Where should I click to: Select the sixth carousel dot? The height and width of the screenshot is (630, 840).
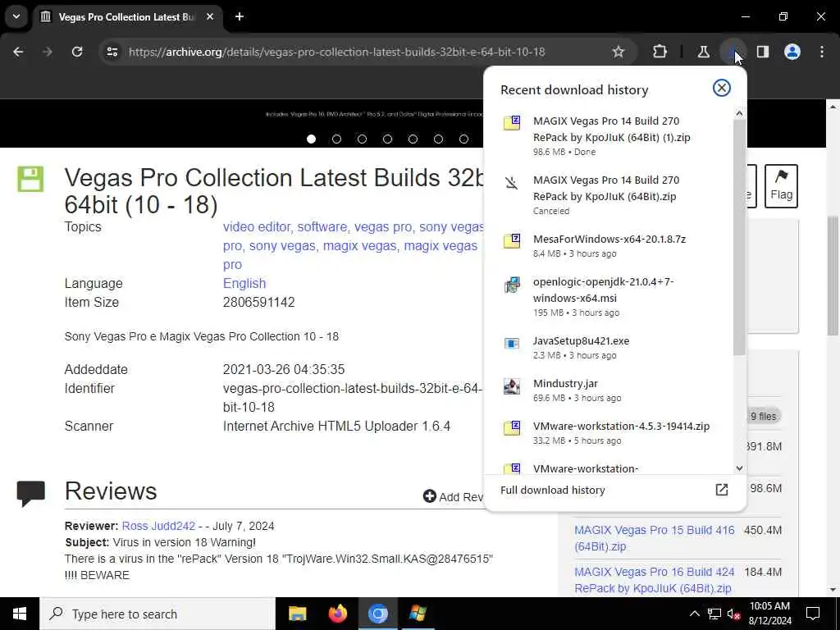pyautogui.click(x=438, y=139)
